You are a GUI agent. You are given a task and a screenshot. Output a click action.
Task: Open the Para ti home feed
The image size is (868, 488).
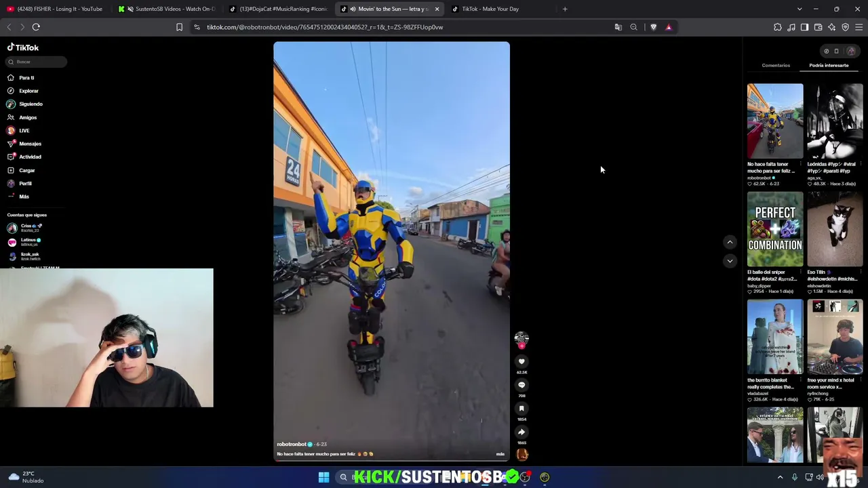pos(20,77)
